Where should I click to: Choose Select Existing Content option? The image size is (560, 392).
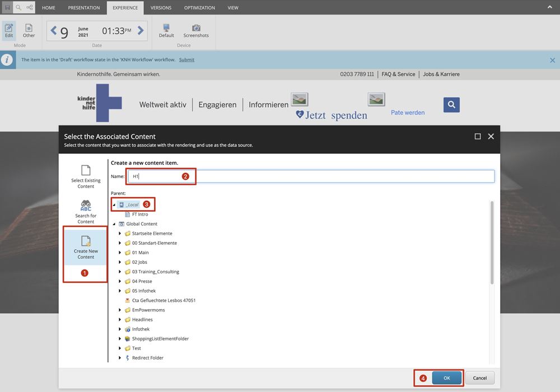(86, 176)
